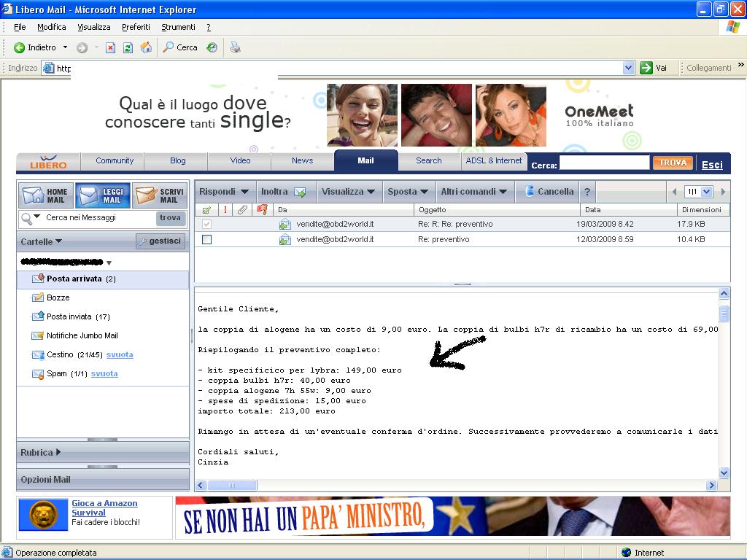The image size is (747, 560).
Task: Click the green refresh page icon
Action: pyautogui.click(x=128, y=47)
